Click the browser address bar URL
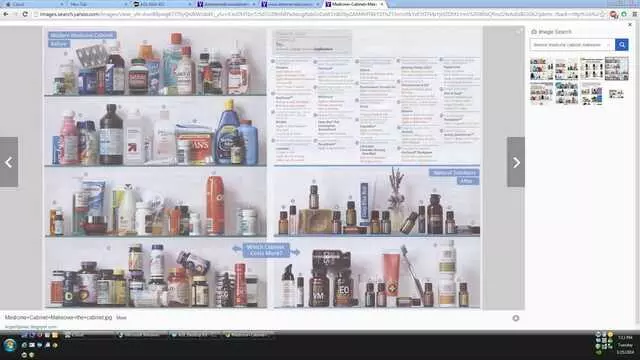The image size is (640, 360). [x=318, y=14]
